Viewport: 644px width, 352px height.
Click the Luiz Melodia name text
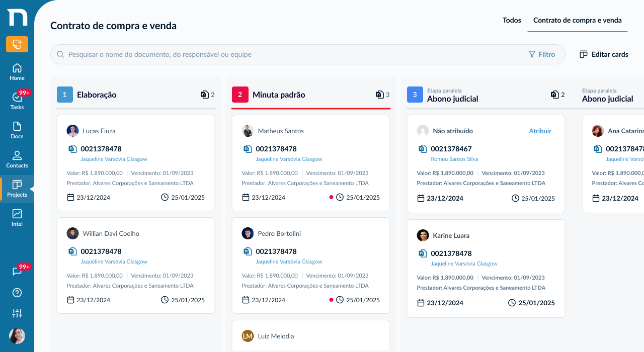point(276,336)
